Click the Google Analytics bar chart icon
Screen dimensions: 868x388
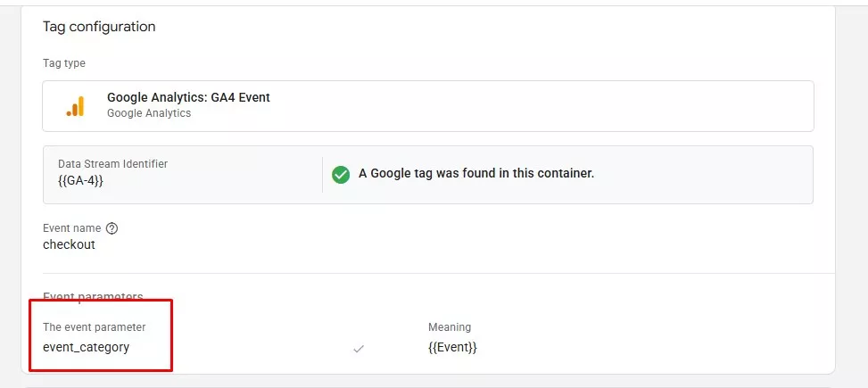75,106
